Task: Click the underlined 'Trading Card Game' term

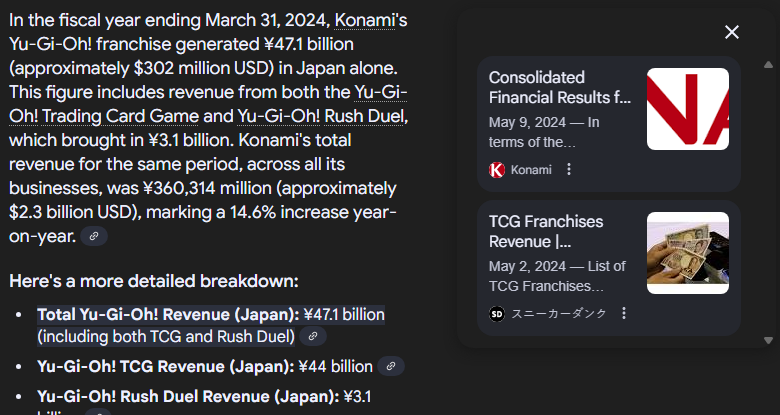Action: [x=120, y=116]
